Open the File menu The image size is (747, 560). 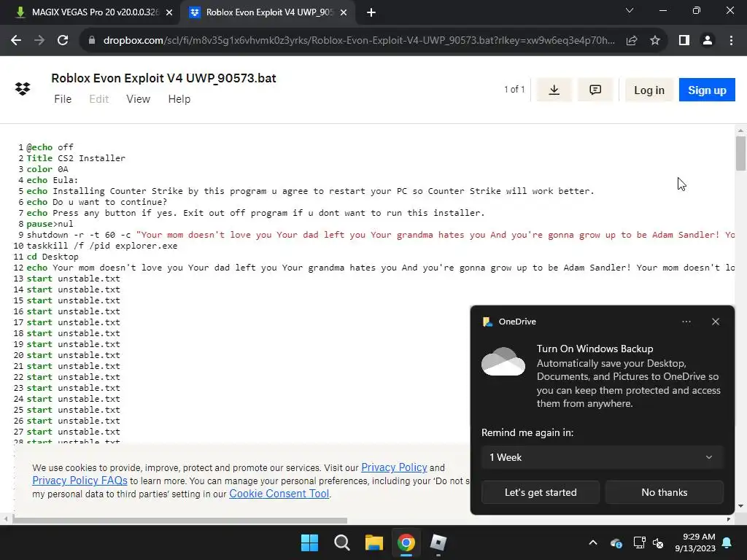[x=63, y=99]
